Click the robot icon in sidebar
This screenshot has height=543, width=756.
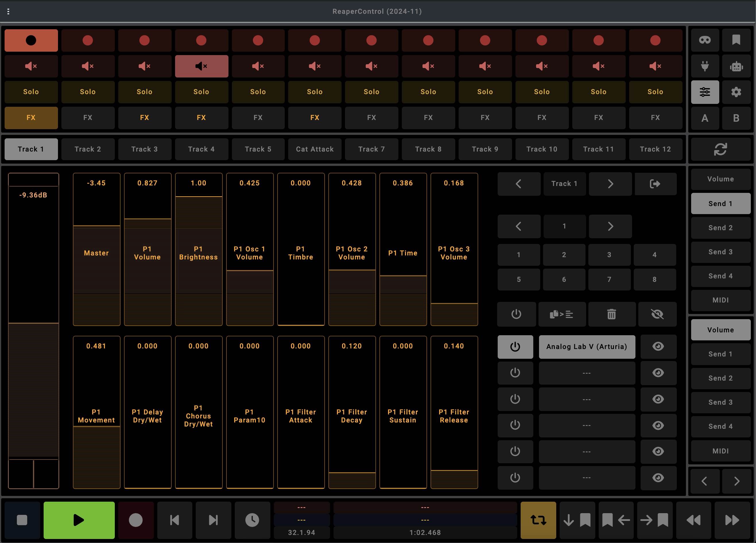click(736, 66)
